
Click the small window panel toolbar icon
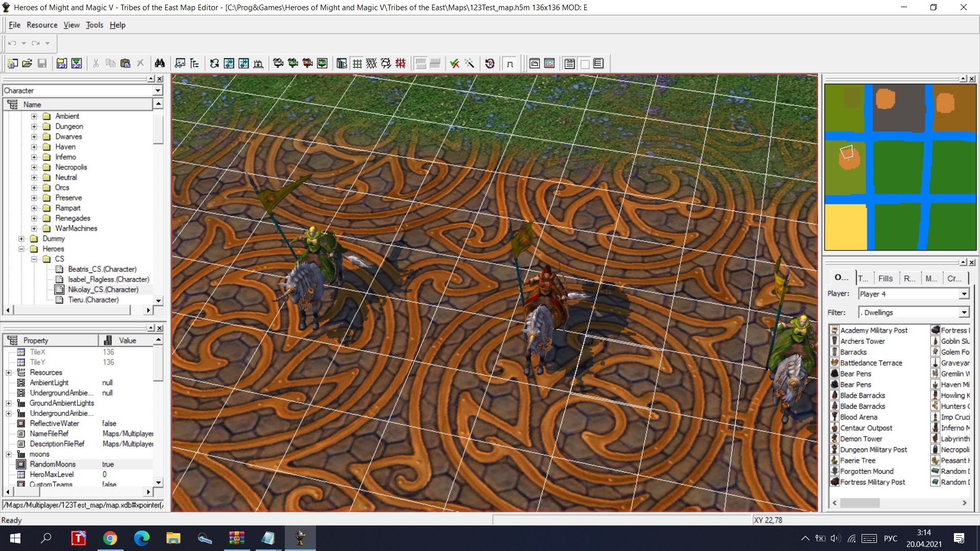[x=534, y=63]
